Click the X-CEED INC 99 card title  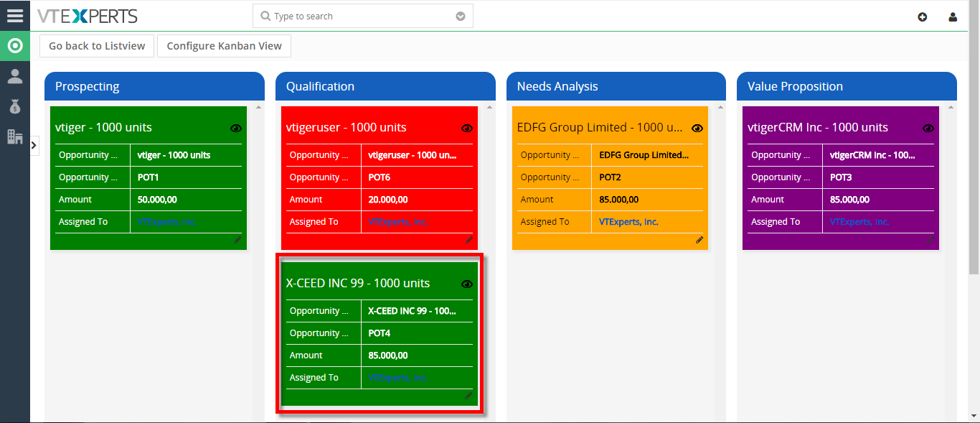(358, 283)
